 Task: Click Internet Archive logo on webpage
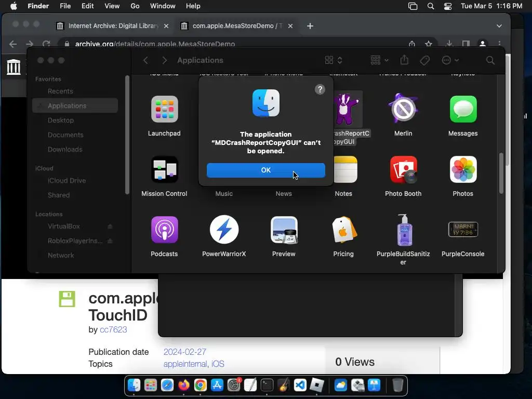coord(14,66)
